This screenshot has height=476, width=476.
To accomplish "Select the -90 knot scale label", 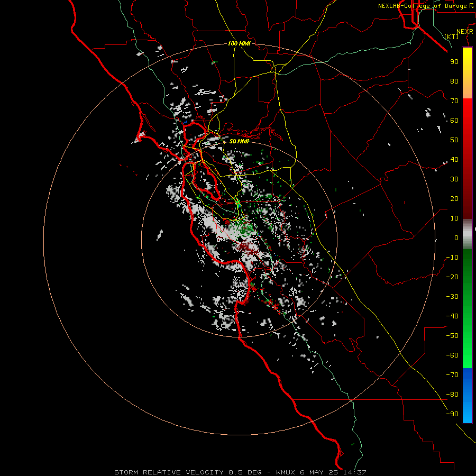I will click(x=452, y=414).
